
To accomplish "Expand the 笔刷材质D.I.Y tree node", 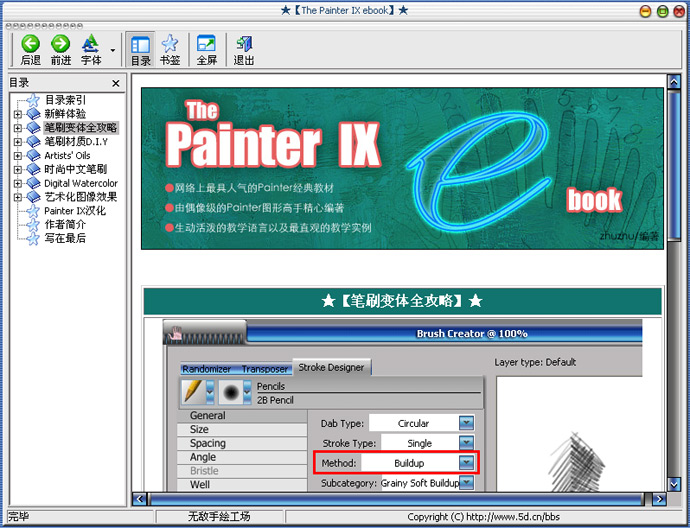I will [17, 142].
